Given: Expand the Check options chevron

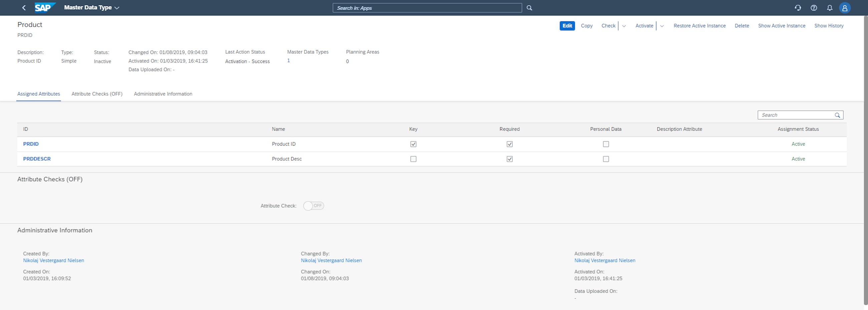Looking at the screenshot, I should pyautogui.click(x=624, y=26).
